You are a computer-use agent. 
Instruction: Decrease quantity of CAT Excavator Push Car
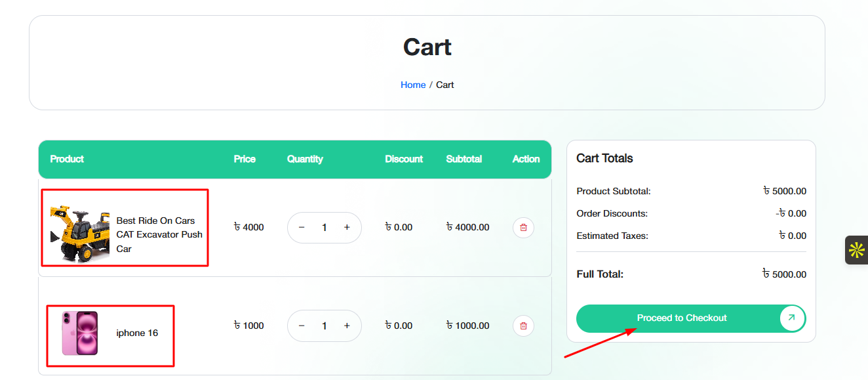[302, 228]
